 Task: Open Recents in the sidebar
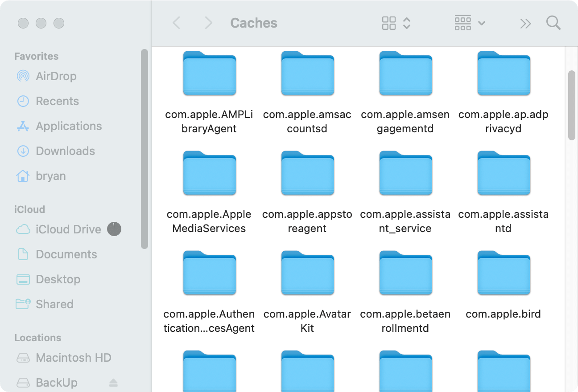(57, 101)
